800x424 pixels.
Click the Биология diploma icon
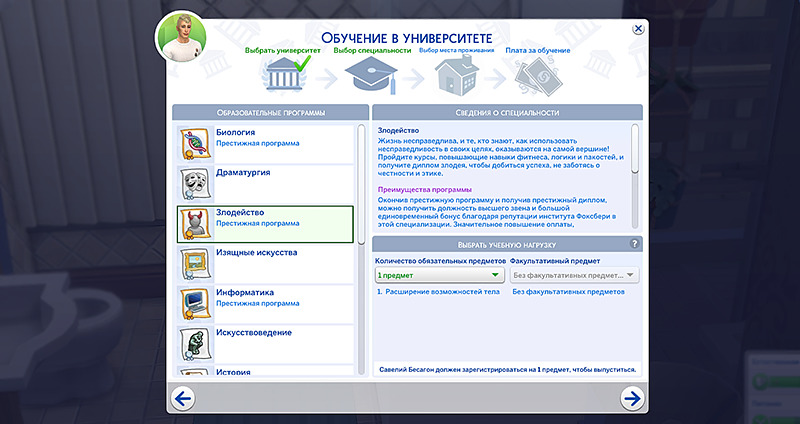(x=196, y=144)
